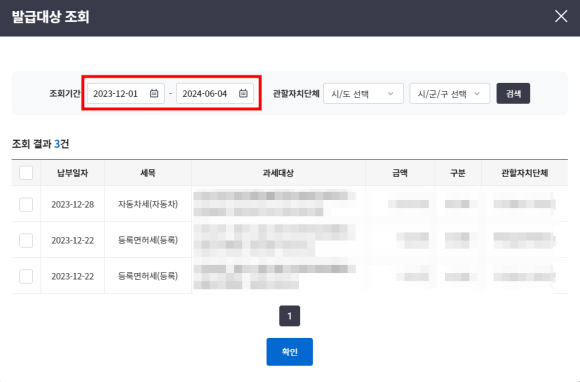Click the 구분 column header
This screenshot has height=382, width=580.
(458, 173)
